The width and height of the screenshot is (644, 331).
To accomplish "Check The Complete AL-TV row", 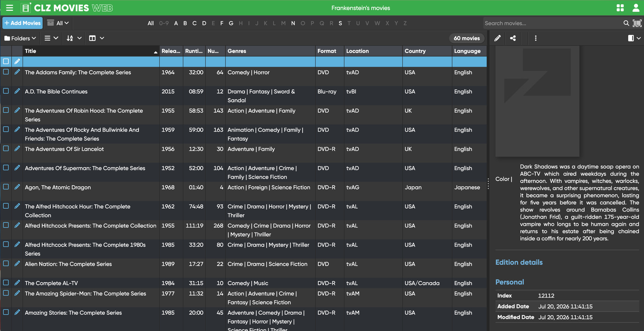I will click(x=6, y=282).
